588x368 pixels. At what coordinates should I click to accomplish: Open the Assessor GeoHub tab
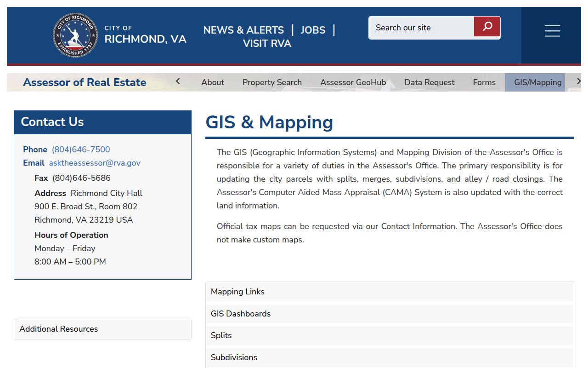pyautogui.click(x=353, y=82)
